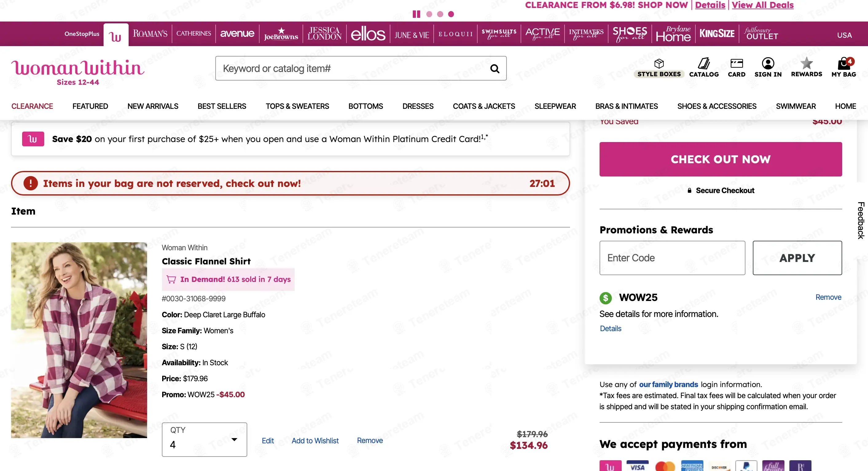Visit the Intimates for all brand
The height and width of the screenshot is (471, 868).
coord(586,34)
